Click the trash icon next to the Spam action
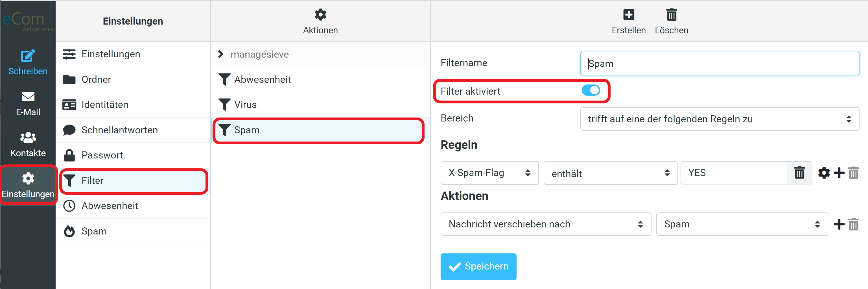The image size is (868, 289). click(x=854, y=224)
